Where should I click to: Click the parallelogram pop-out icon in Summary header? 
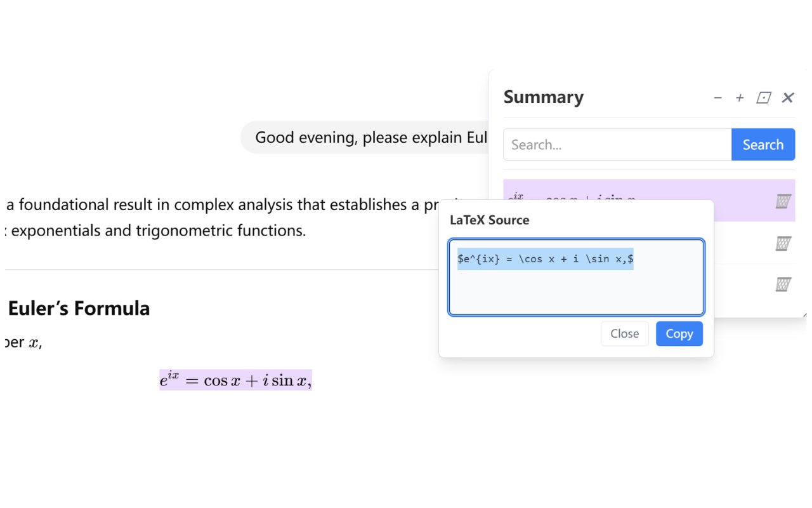point(764,98)
